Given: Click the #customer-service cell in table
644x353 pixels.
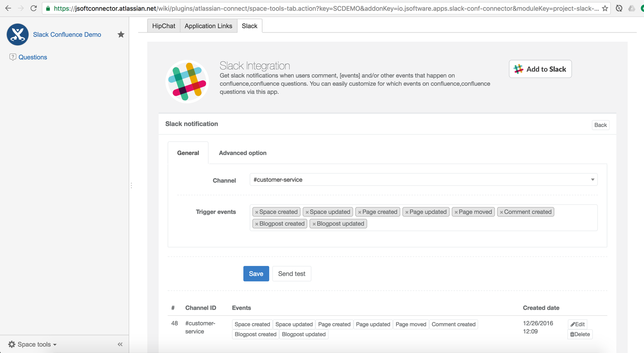Looking at the screenshot, I should point(200,328).
